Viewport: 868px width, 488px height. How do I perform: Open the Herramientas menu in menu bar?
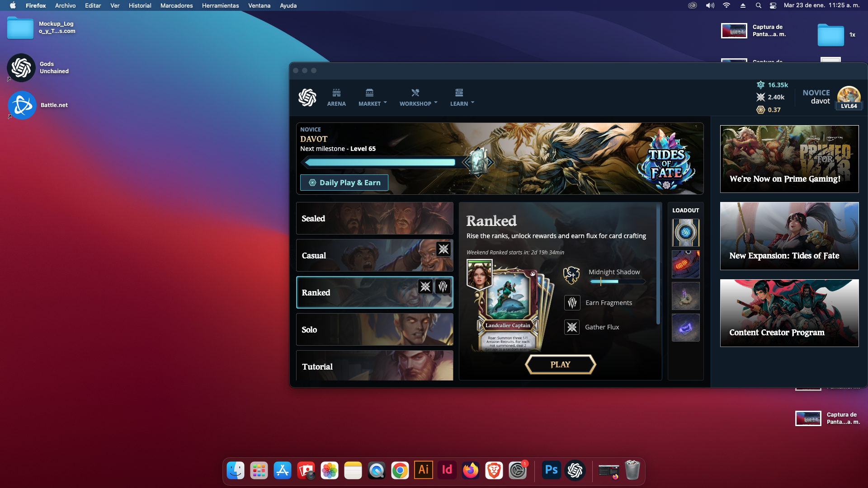point(220,5)
